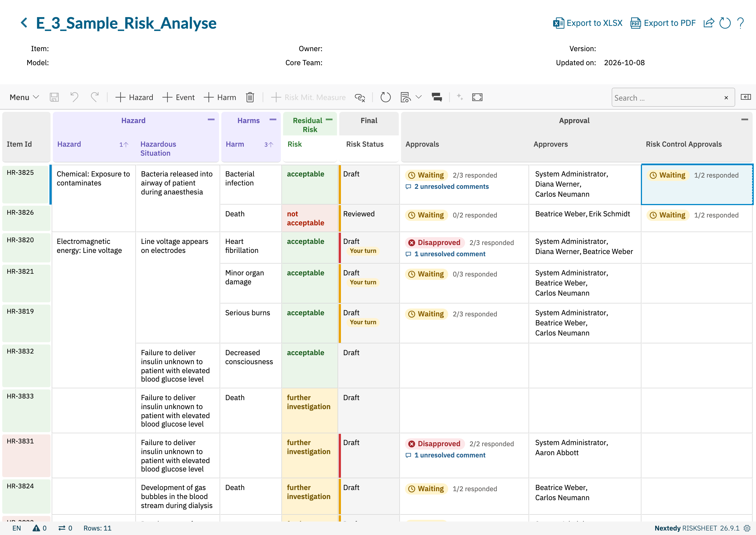Select item HR-3826 row id
756x535 pixels.
coord(21,212)
